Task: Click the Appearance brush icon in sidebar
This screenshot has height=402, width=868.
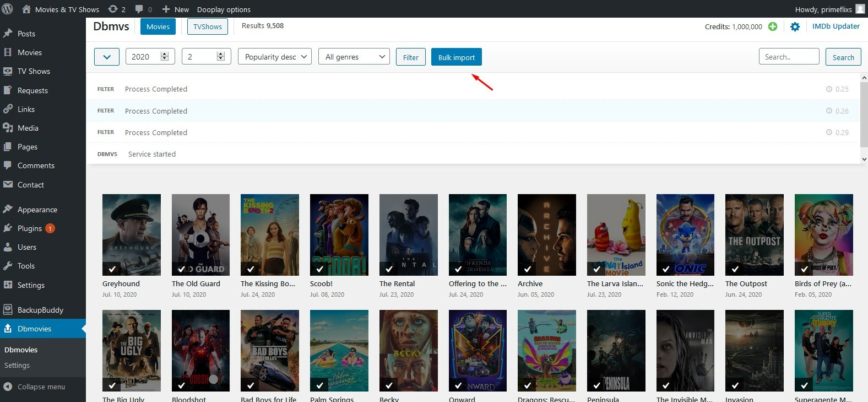Action: (8, 210)
